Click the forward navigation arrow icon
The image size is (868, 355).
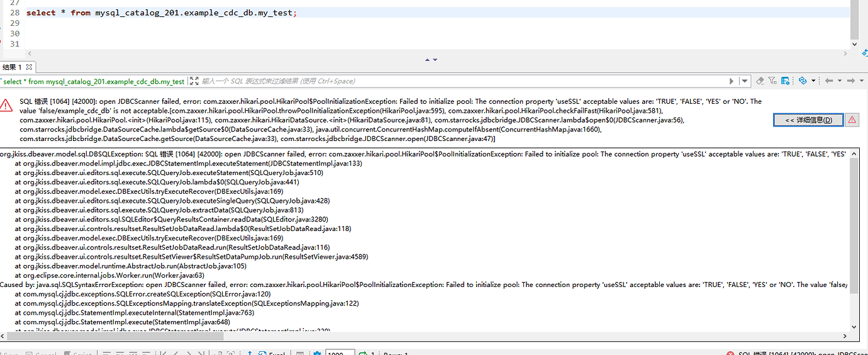point(851,81)
